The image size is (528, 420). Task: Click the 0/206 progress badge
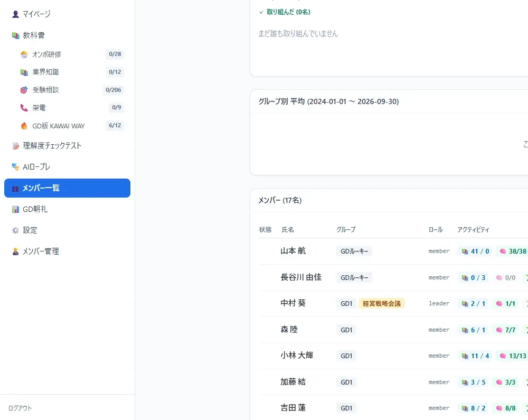point(113,90)
